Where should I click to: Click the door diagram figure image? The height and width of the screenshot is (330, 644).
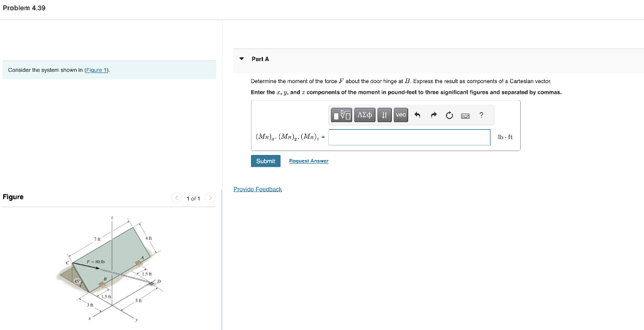[x=109, y=268]
